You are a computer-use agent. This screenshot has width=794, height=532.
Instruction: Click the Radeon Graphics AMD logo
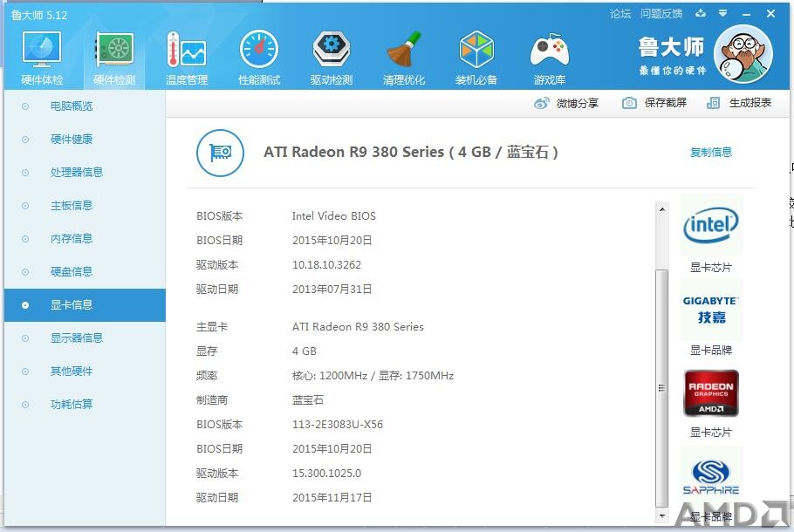pyautogui.click(x=711, y=393)
